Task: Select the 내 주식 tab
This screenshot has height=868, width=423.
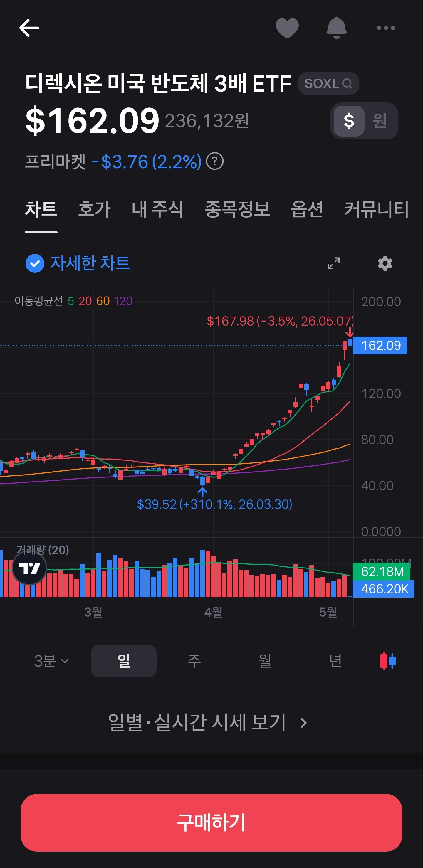Action: 158,209
